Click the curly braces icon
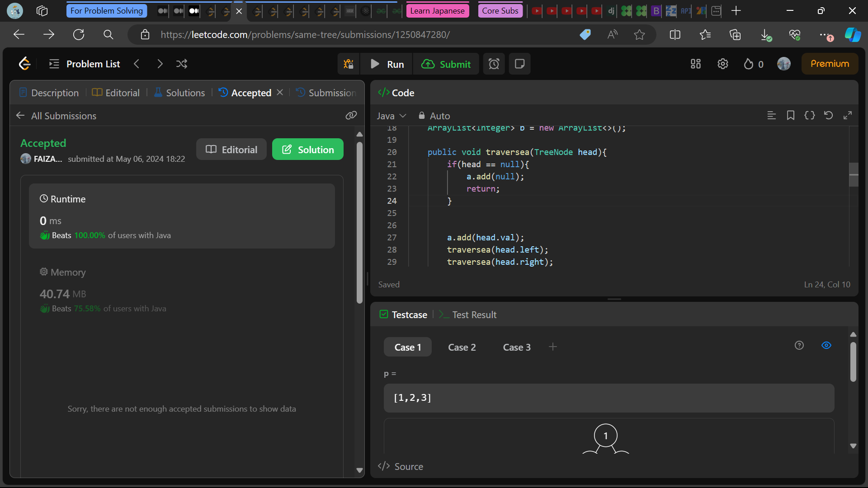The height and width of the screenshot is (488, 868). click(x=810, y=116)
